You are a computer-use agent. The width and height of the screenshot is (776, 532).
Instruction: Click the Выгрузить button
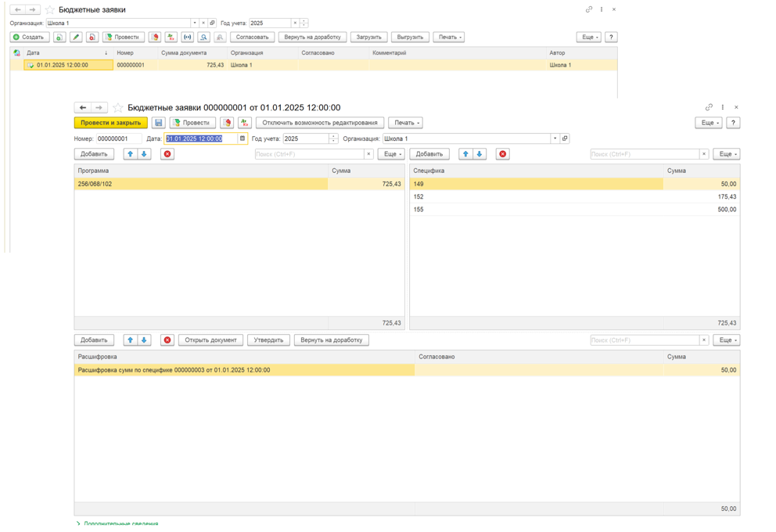pos(410,37)
